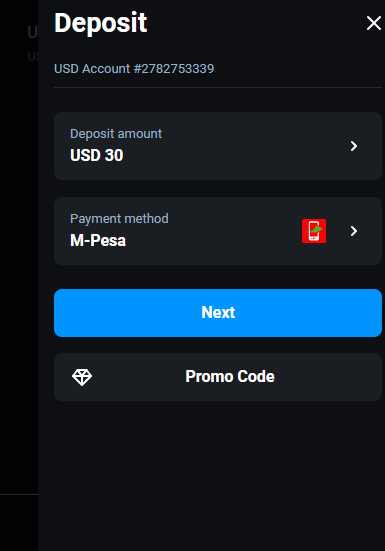This screenshot has width=385, height=551.
Task: Click the USD Account #2782753339 text
Action: (x=134, y=69)
